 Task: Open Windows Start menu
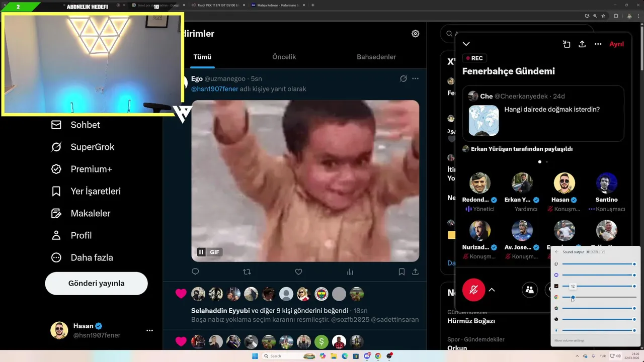pyautogui.click(x=255, y=356)
